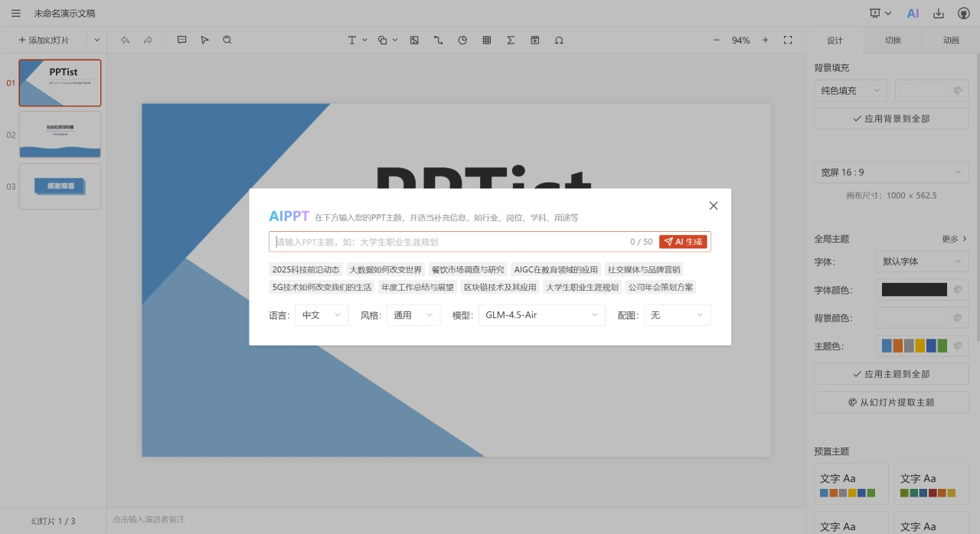Click the insert symbol omega icon
The image size is (980, 534).
coord(559,40)
